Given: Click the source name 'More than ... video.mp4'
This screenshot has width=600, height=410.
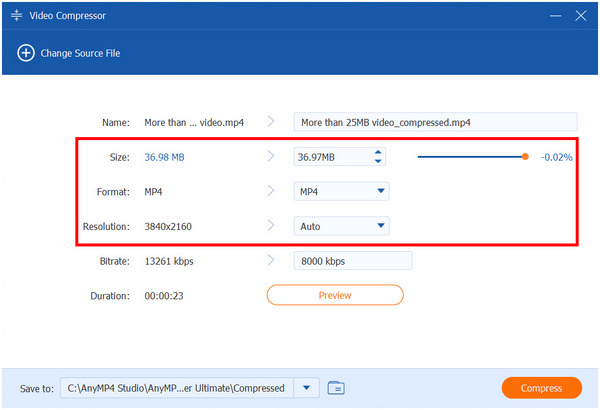Looking at the screenshot, I should pos(194,123).
